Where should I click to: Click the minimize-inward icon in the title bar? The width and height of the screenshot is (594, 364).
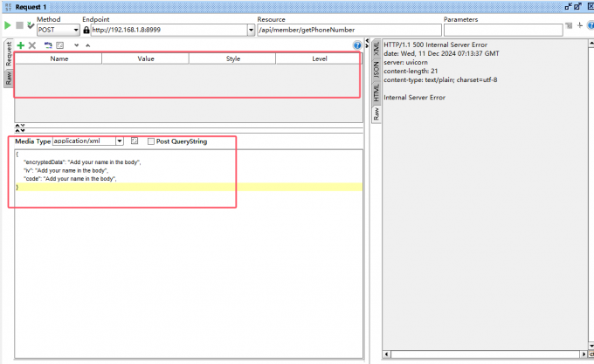click(x=569, y=6)
